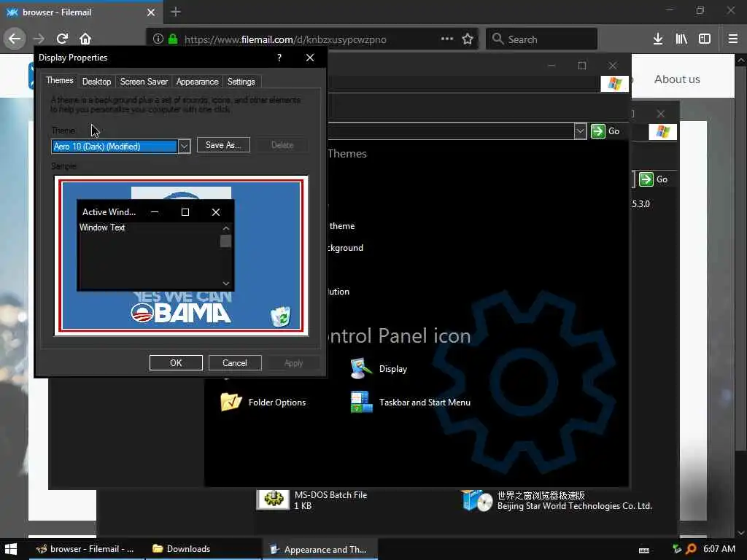Reload the Filemail page

coord(63,39)
